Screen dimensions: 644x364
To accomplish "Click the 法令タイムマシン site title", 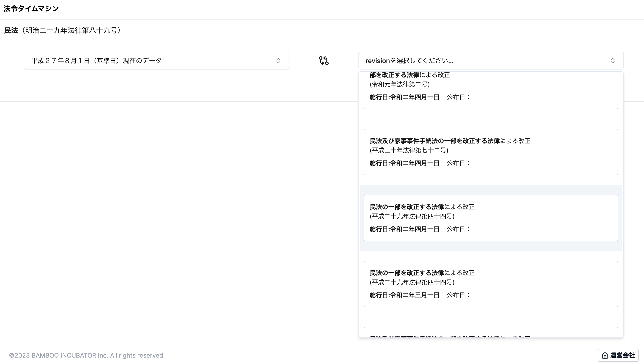I will [x=31, y=9].
